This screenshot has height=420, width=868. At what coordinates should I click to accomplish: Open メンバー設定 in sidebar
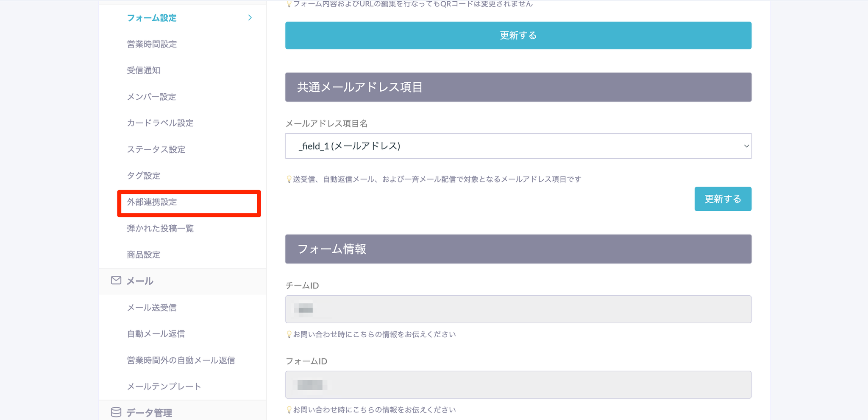[x=151, y=97]
